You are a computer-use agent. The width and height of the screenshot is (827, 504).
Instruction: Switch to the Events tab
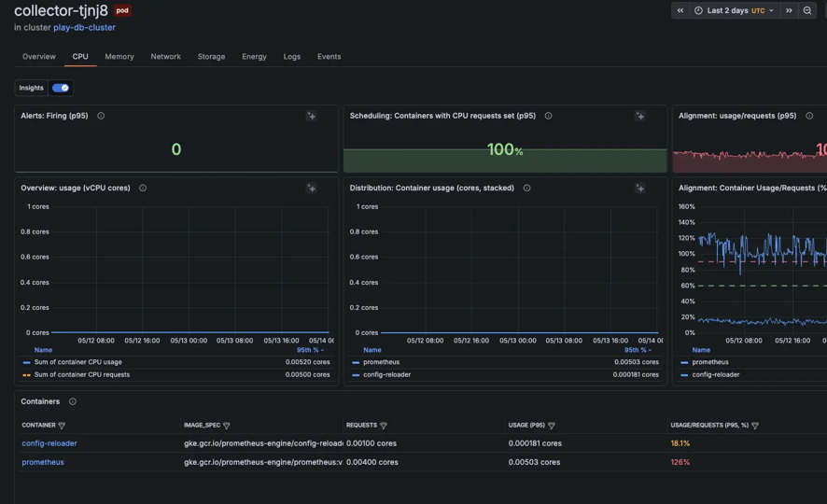coord(329,56)
